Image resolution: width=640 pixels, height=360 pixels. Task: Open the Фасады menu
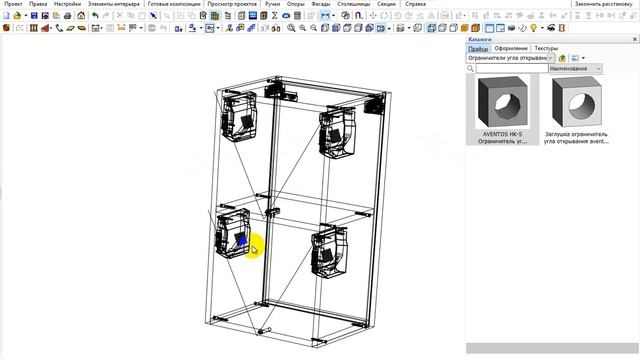321,4
